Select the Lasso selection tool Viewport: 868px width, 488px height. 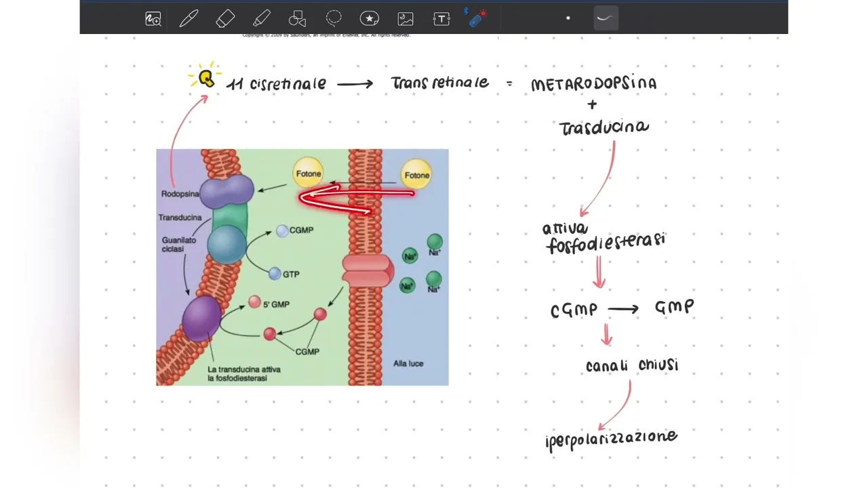tap(334, 18)
